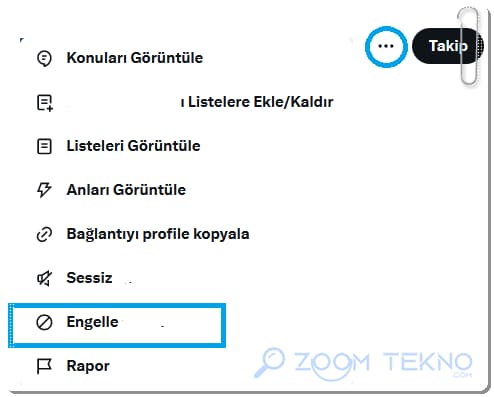Choose Listelere Ekle/Kaldır option

[261, 102]
